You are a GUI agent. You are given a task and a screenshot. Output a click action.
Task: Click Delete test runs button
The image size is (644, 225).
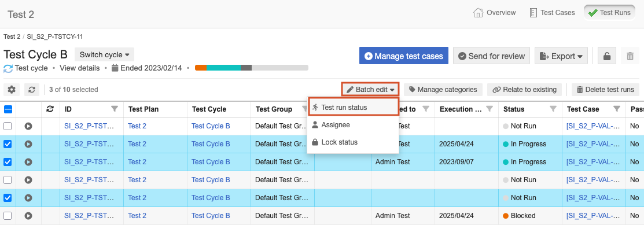[x=605, y=90]
